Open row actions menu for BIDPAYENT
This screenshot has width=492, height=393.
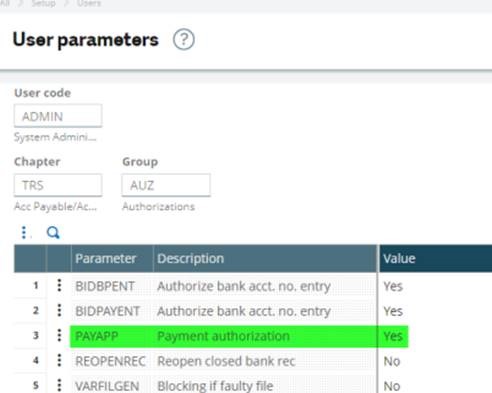point(59,311)
